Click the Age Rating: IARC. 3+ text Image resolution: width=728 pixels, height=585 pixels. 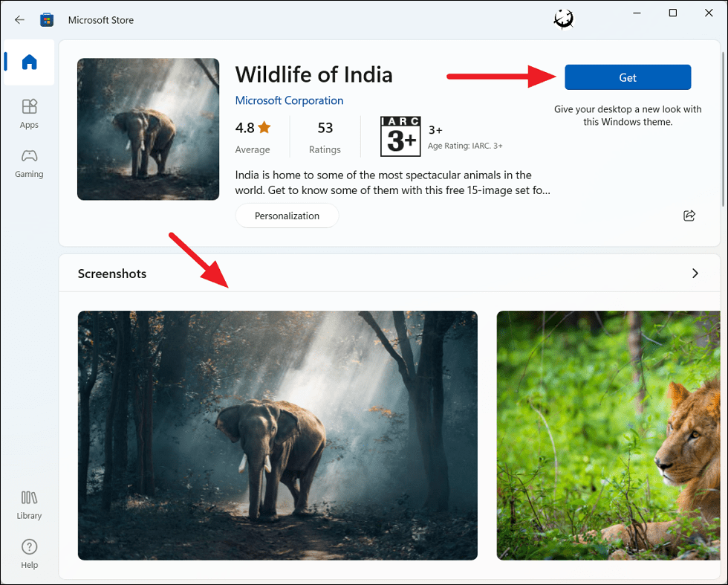[465, 146]
